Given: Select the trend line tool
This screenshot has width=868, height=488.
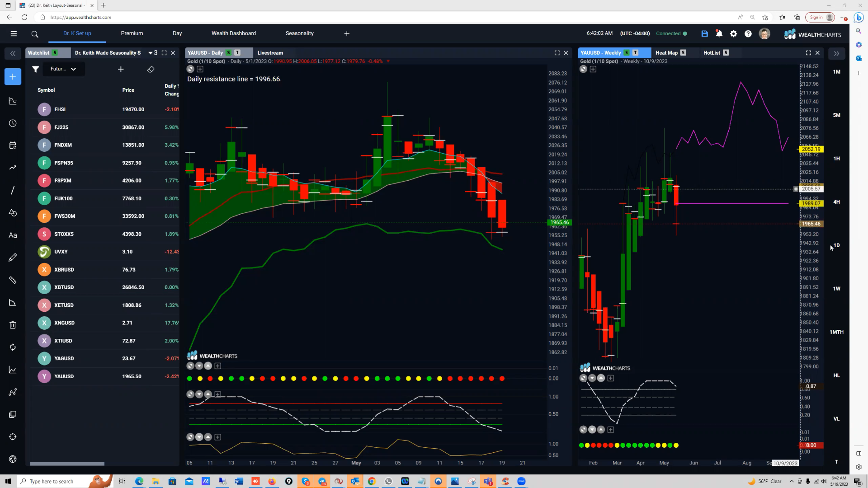Looking at the screenshot, I should click(x=13, y=168).
